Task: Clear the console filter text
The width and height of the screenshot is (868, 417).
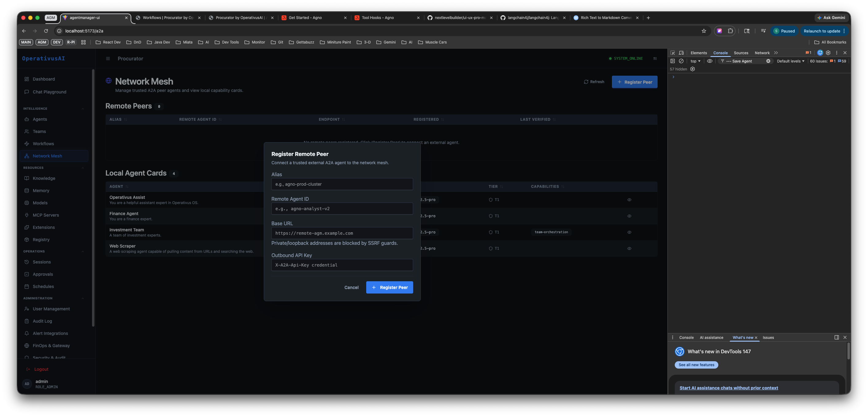Action: click(x=768, y=61)
